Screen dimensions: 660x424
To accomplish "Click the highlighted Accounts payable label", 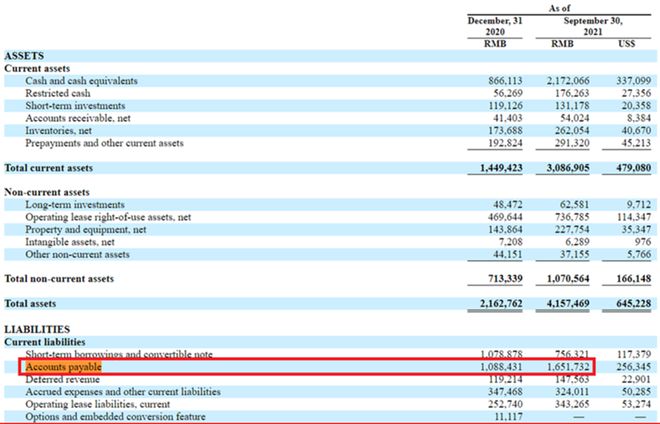I will click(64, 368).
